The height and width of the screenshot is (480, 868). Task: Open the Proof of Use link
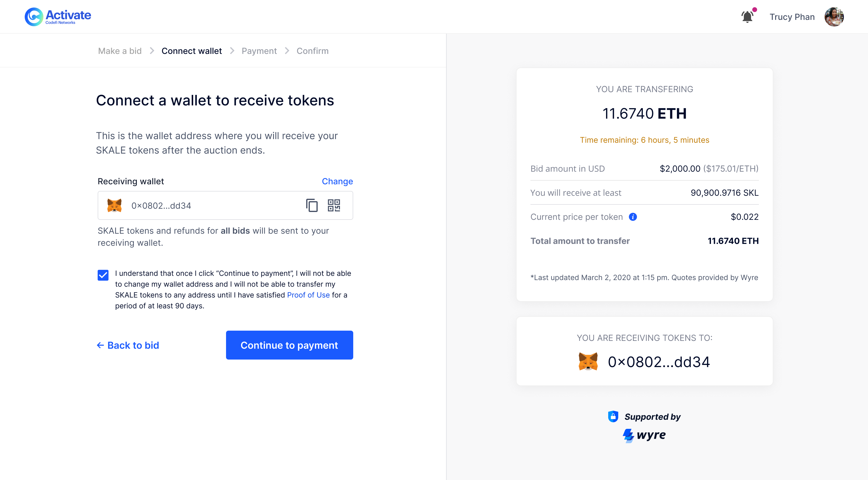pyautogui.click(x=308, y=295)
